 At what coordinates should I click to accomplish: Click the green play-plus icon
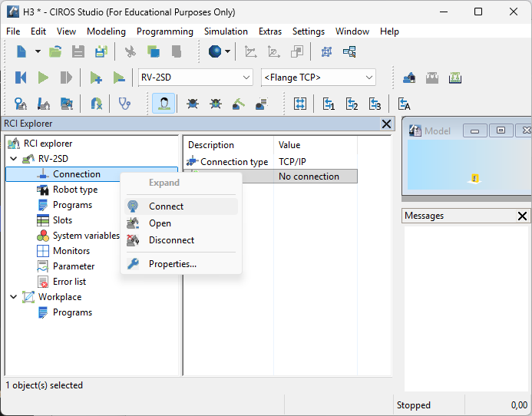(x=96, y=78)
